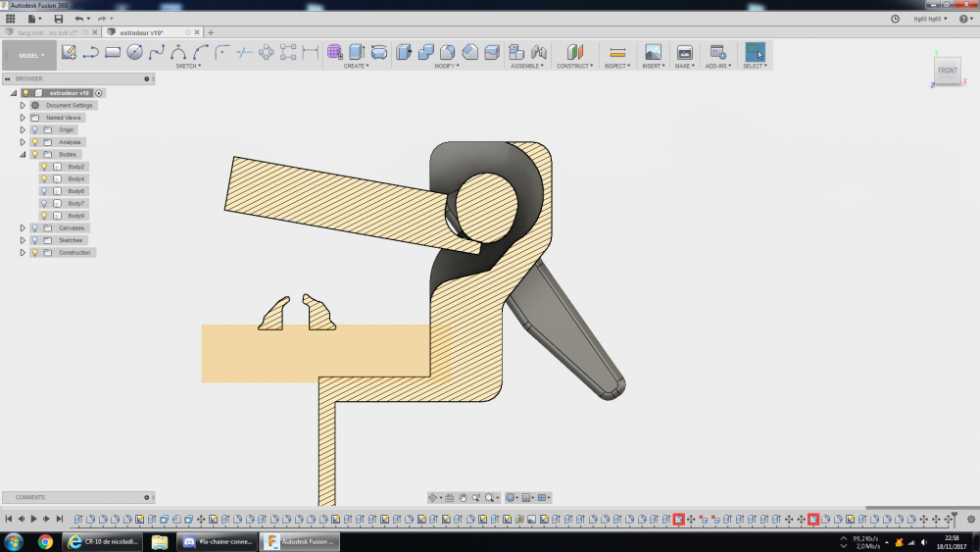Viewport: 980px width, 552px height.
Task: Click the 3D Print icon under Make
Action: click(x=685, y=52)
